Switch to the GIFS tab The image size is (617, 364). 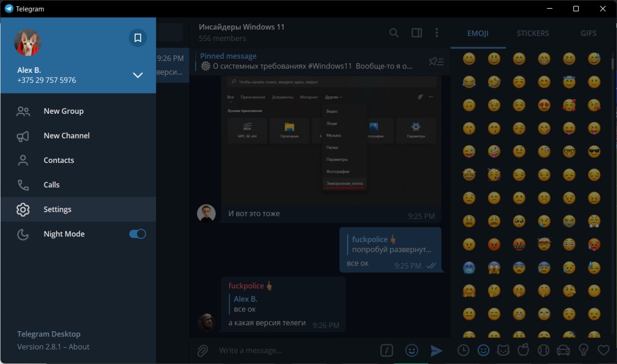(589, 33)
